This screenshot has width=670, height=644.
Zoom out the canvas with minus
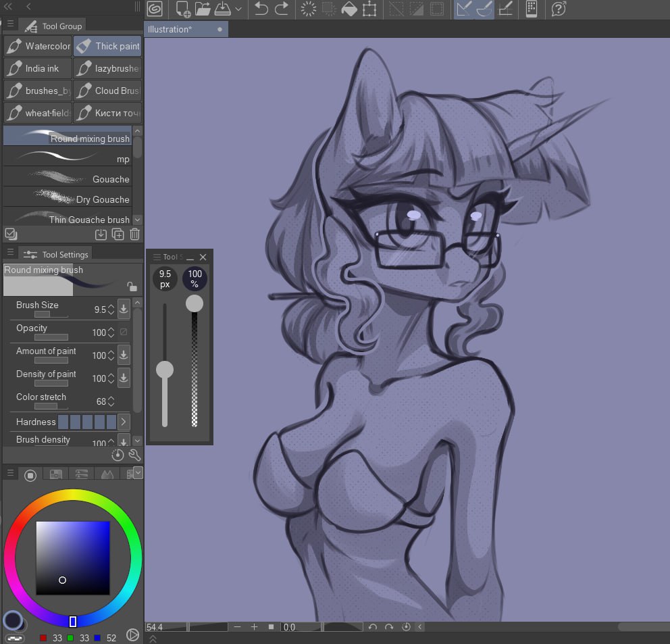coord(238,627)
